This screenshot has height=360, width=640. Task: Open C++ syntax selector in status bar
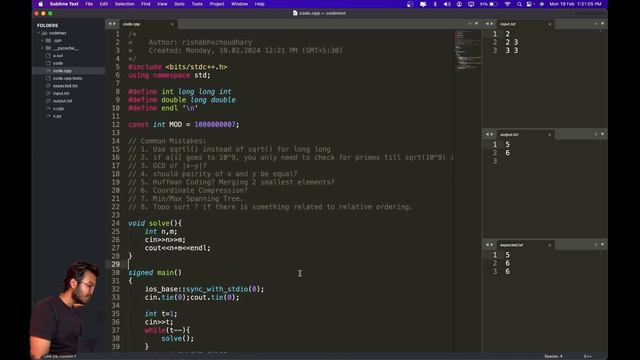(588, 356)
